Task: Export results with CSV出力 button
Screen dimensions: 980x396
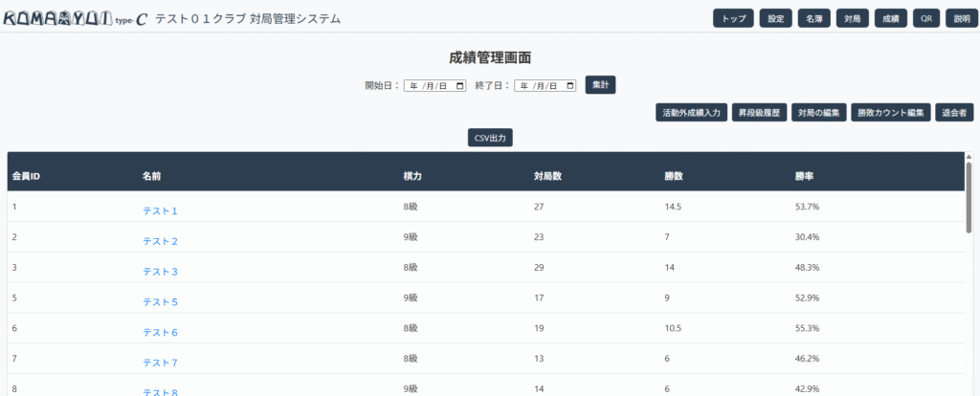Action: (x=490, y=138)
